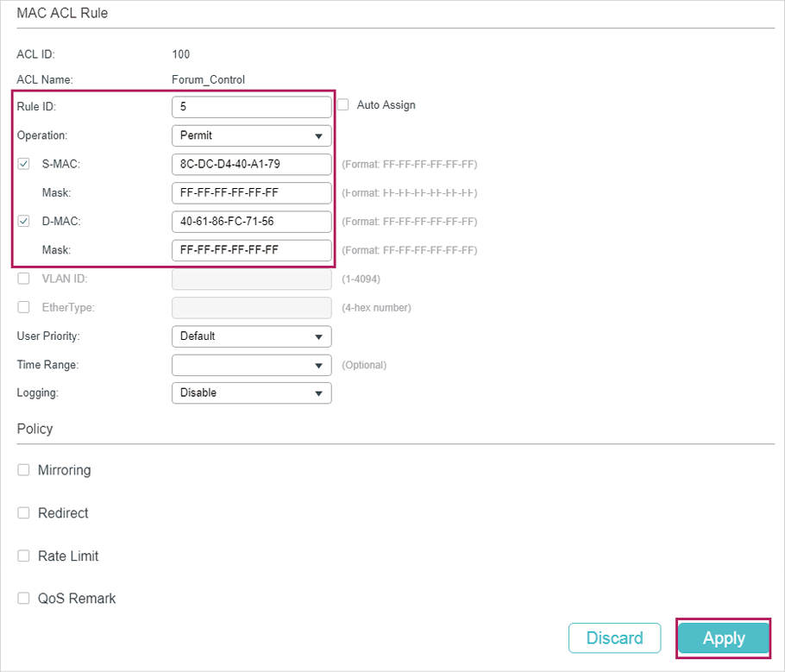This screenshot has width=785, height=672.
Task: Check the Redirect policy option
Action: click(24, 513)
